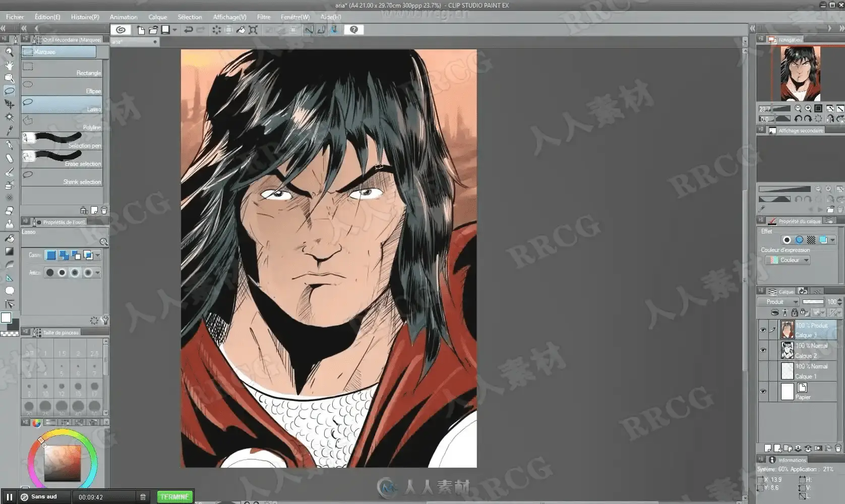Toggle clip to layer below icon
This screenshot has height=504, width=845.
tap(775, 312)
